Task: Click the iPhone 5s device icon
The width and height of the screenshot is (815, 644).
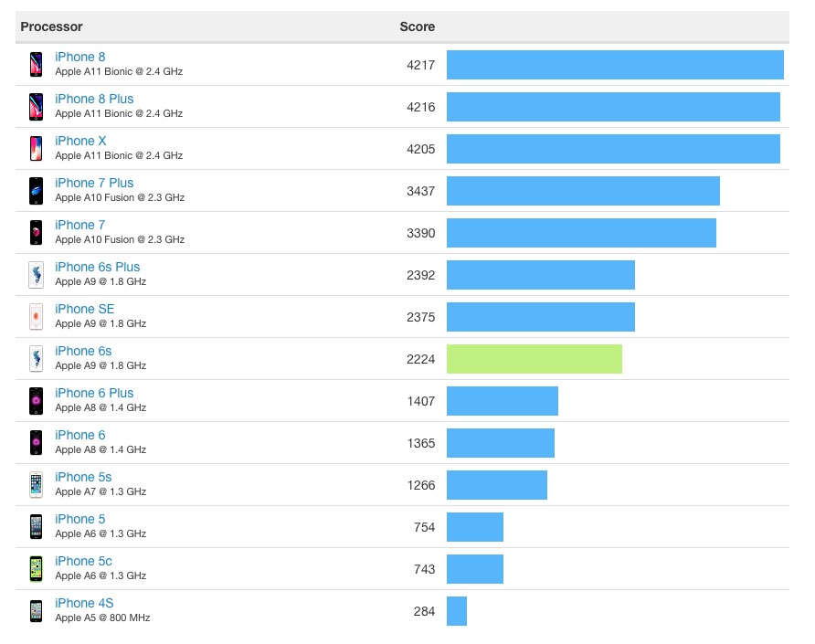Action: [x=36, y=484]
